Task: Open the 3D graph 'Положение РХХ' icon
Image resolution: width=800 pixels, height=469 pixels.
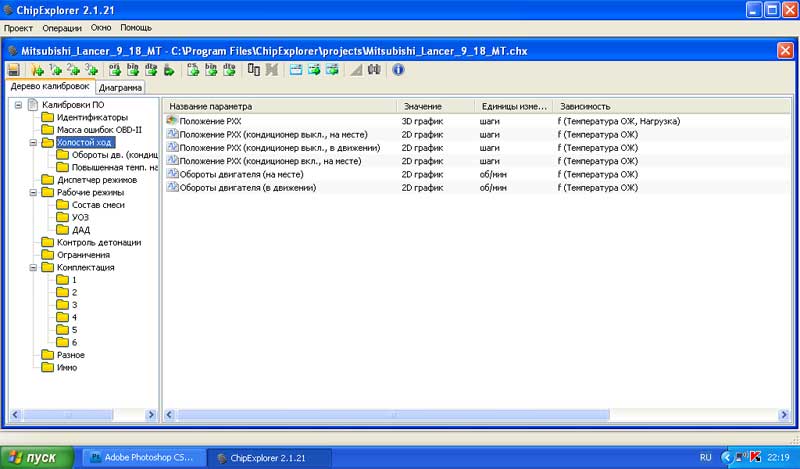Action: pos(172,121)
